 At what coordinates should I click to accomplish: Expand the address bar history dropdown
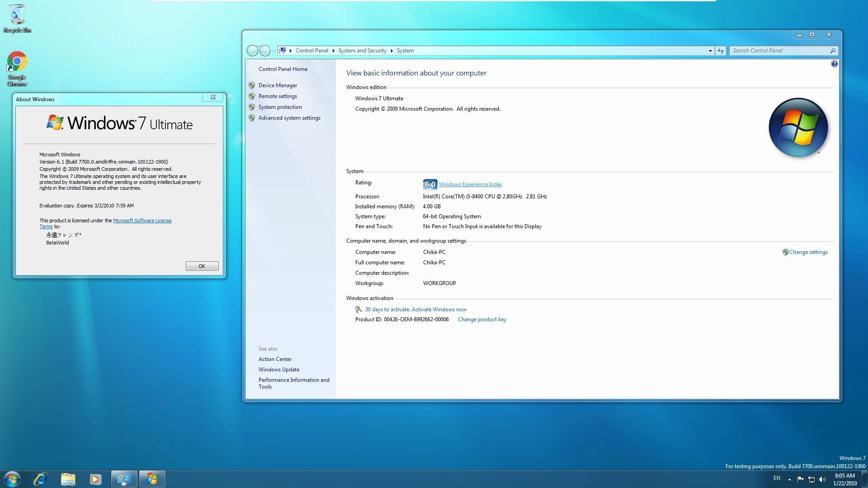coord(710,51)
